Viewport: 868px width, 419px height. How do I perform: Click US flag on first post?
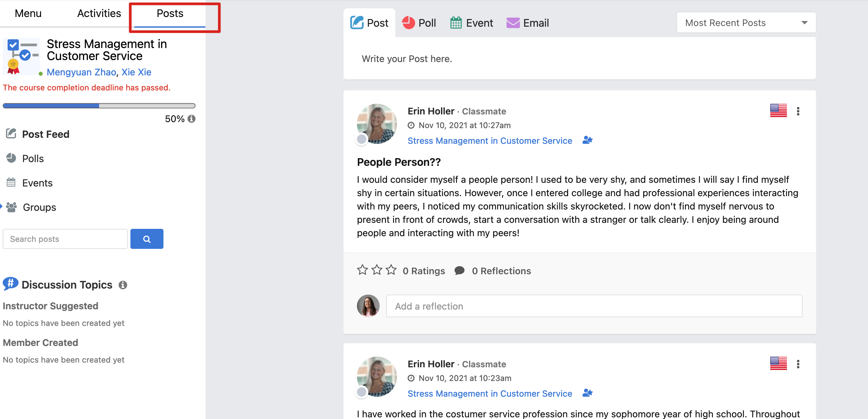(x=778, y=110)
